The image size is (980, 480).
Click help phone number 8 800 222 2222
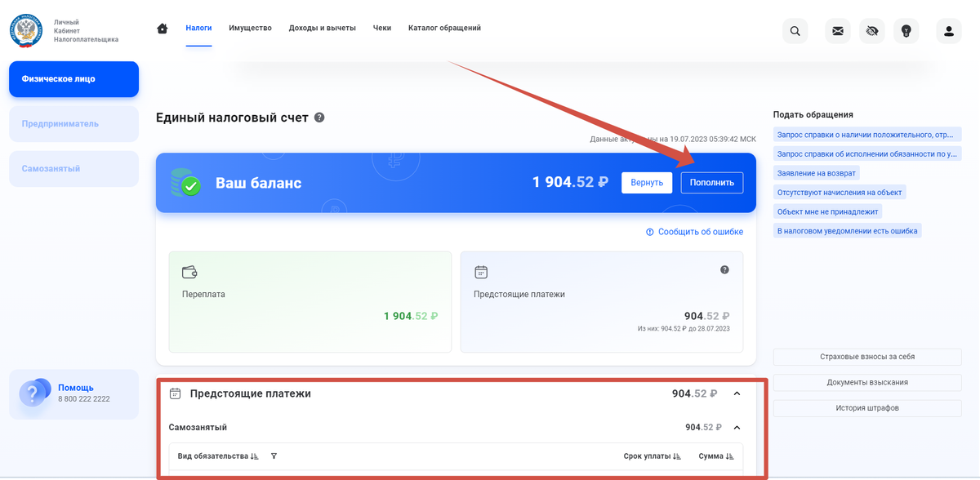pos(84,399)
